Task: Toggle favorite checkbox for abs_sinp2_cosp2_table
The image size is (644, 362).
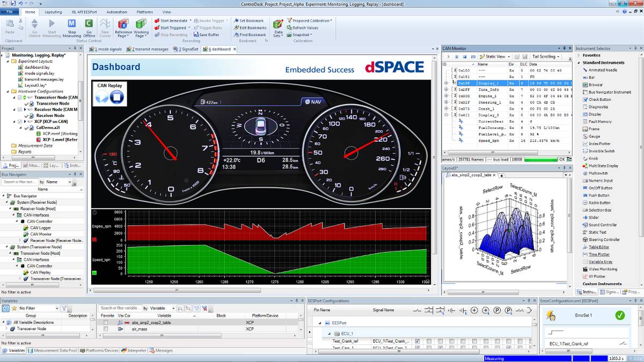Action: (106, 323)
